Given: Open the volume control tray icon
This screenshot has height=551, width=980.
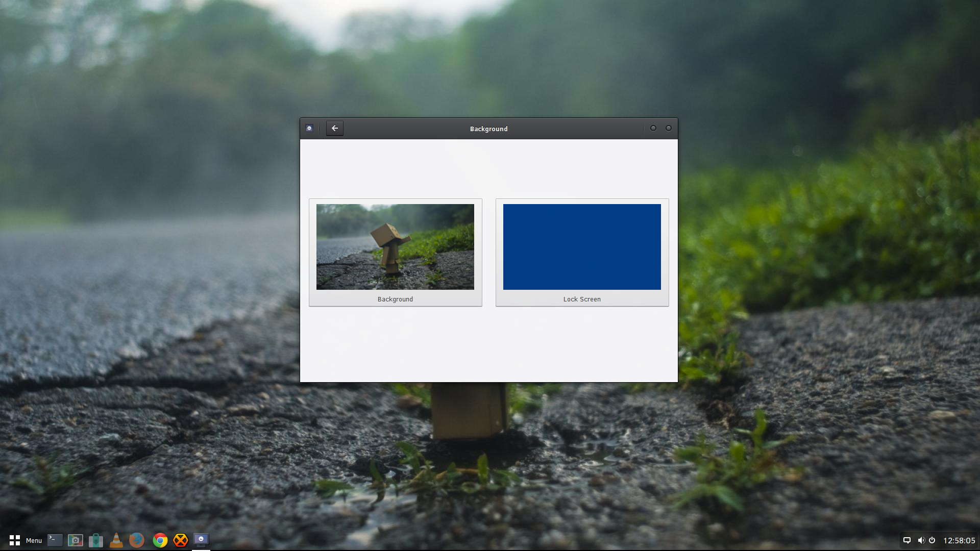Looking at the screenshot, I should point(921,540).
